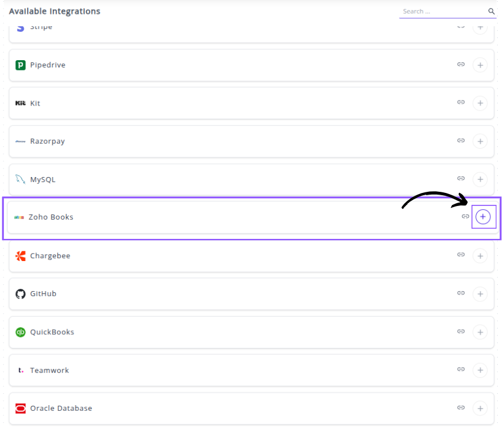The image size is (504, 429).
Task: Click the MySQL integration label
Action: (43, 180)
